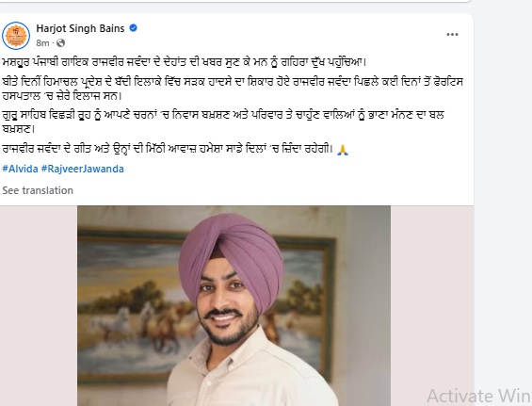This screenshot has width=532, height=406.
Task: Open the #Alvida hashtag
Action: coord(20,169)
